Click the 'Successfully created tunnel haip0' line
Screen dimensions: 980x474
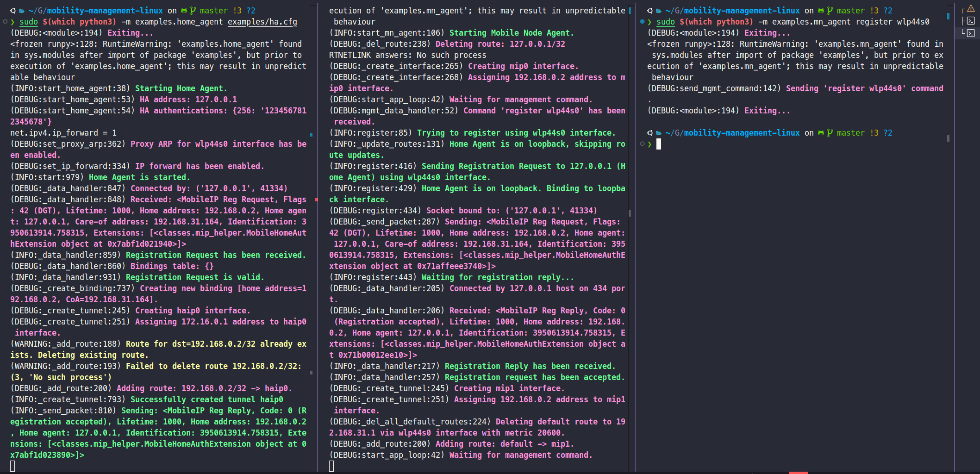tap(147, 399)
